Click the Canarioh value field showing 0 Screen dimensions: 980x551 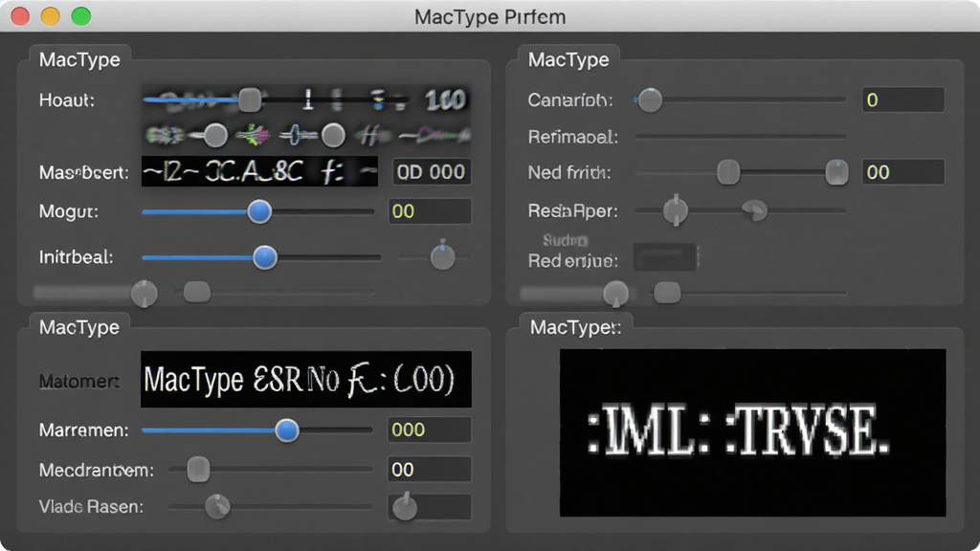(903, 99)
